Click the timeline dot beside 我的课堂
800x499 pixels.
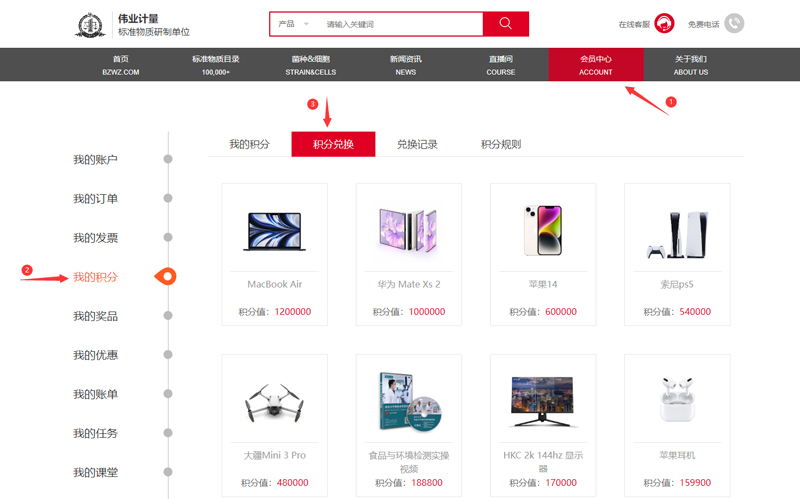[168, 472]
